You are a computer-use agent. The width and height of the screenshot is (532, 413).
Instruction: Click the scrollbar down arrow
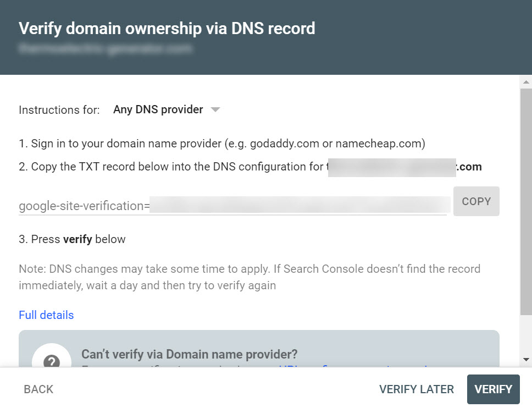(526, 359)
